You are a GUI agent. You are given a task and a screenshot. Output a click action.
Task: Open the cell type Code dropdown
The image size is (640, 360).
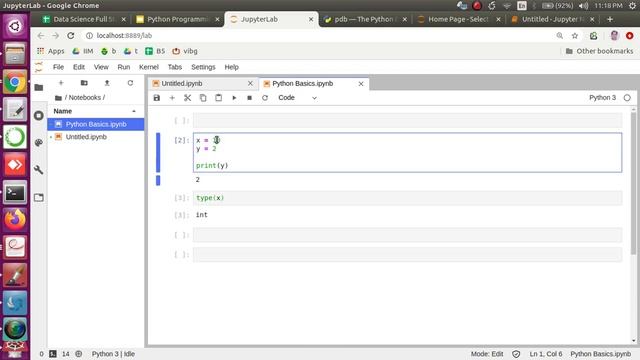click(x=297, y=98)
